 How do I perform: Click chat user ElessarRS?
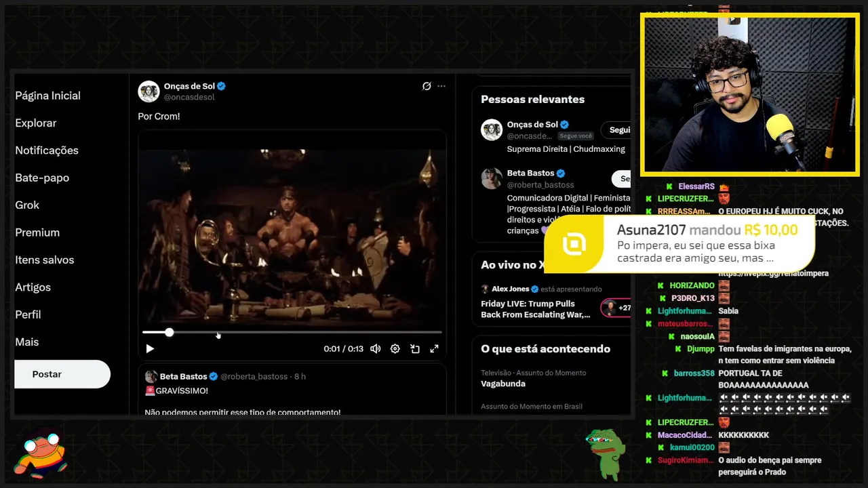point(696,186)
